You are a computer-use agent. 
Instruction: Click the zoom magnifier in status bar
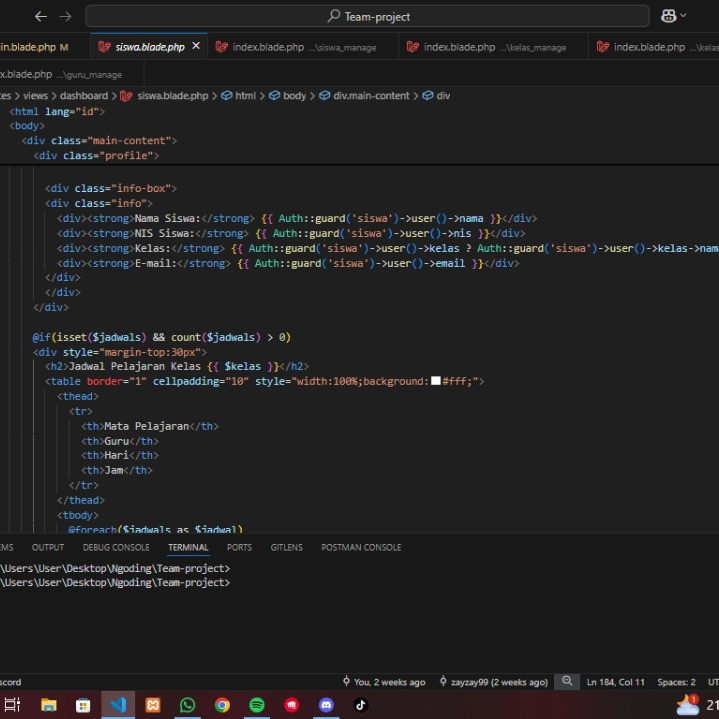click(x=567, y=682)
